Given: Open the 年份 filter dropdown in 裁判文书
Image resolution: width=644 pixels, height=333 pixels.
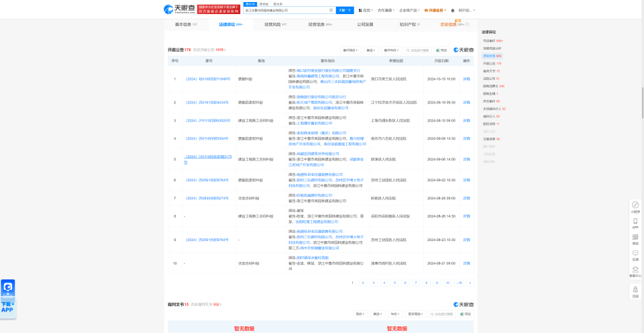Looking at the screenshot, I should 394,314.
